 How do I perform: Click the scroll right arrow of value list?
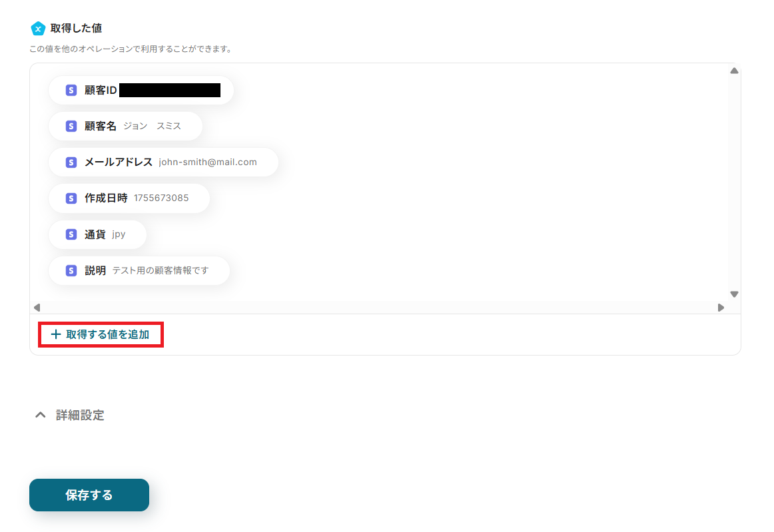pyautogui.click(x=721, y=308)
